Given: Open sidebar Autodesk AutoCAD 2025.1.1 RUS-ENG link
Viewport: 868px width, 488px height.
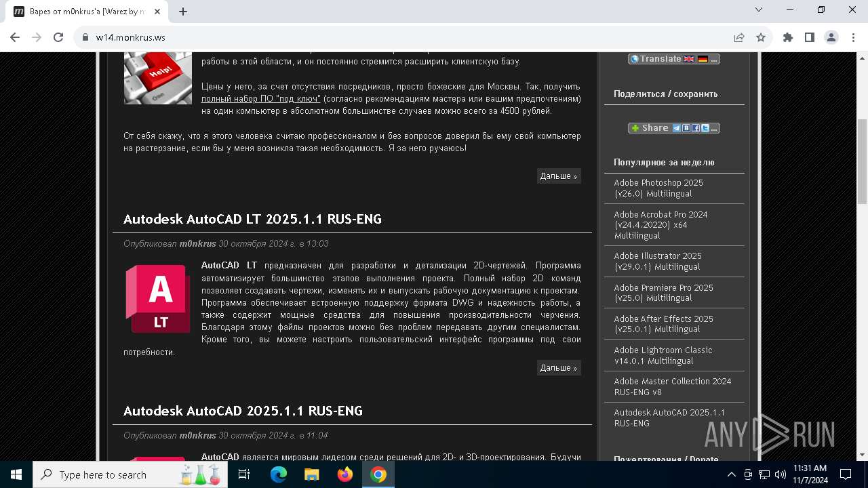Looking at the screenshot, I should point(669,418).
